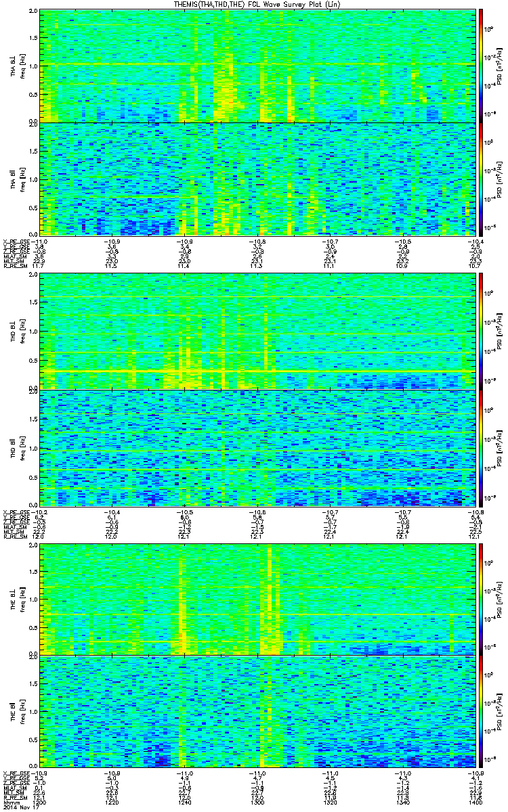Click the PSD color bar beside THA B-parallel panel
This screenshot has width=508, height=812.
tap(481, 179)
